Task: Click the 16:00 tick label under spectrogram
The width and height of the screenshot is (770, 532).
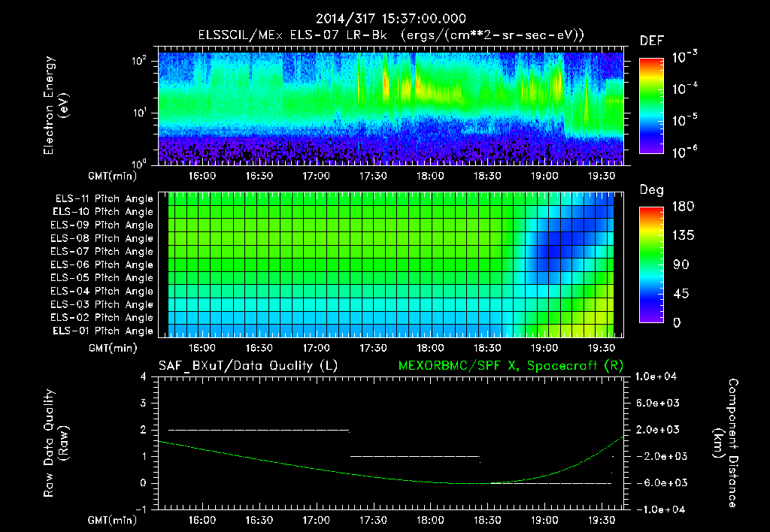Action: click(202, 176)
